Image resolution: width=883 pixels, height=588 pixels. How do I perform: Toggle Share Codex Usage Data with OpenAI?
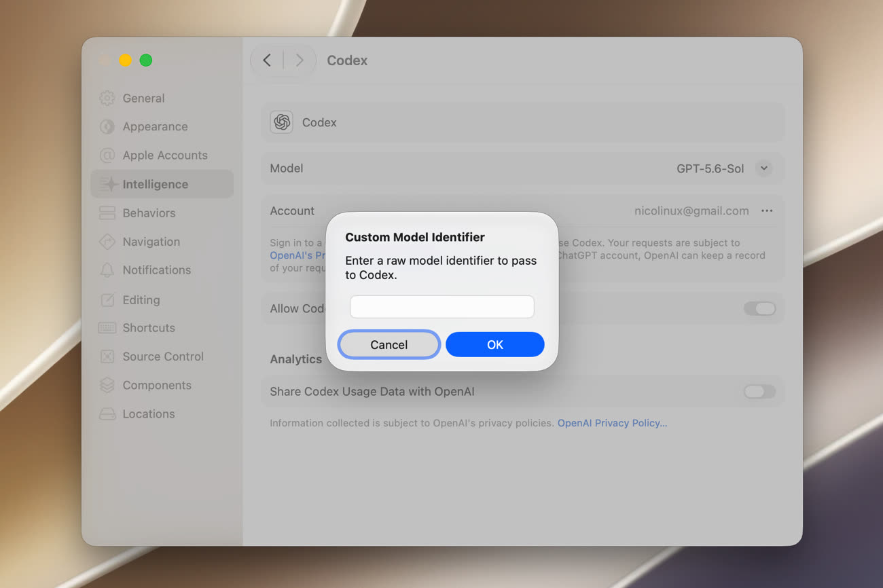(759, 392)
